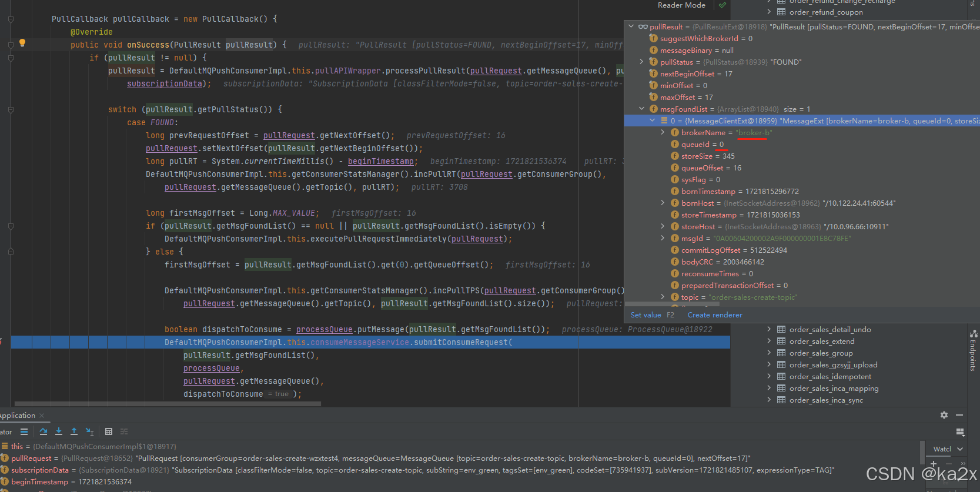
Task: Expand order_sales_idempotent table node
Action: 769,376
